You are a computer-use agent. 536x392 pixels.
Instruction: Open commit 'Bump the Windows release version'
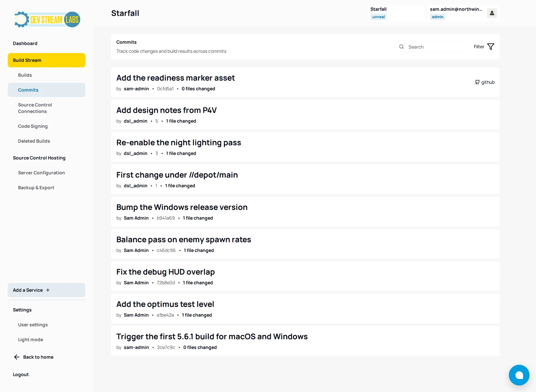(x=306, y=212)
